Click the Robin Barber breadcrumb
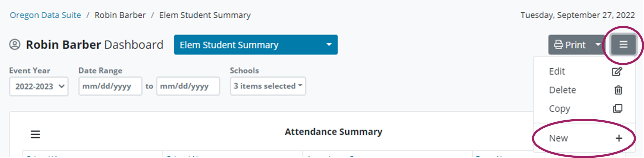The width and height of the screenshot is (644, 158). click(x=120, y=15)
